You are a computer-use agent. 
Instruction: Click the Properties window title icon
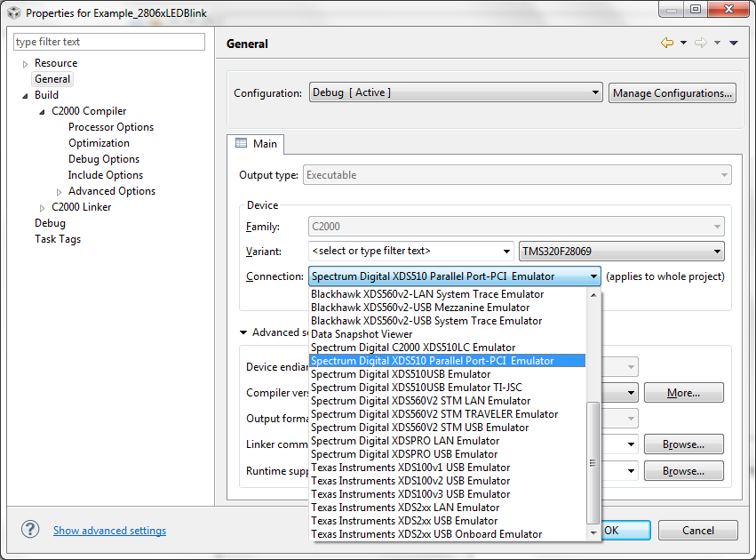point(14,13)
